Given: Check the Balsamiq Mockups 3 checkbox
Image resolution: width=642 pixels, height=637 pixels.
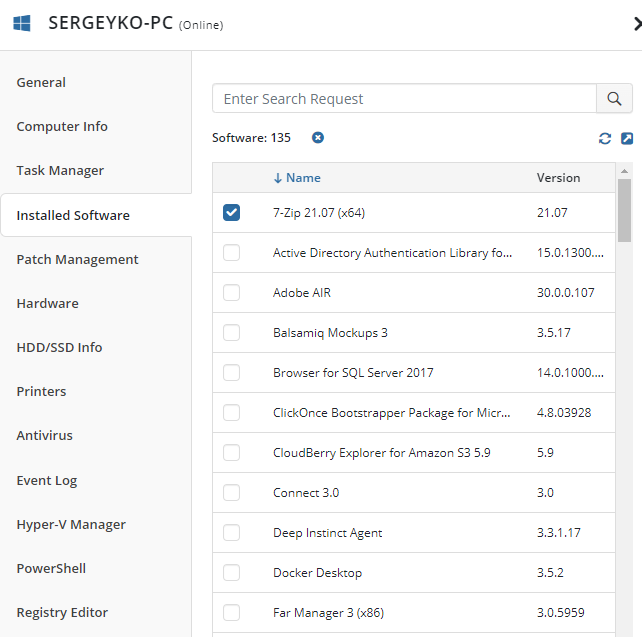Looking at the screenshot, I should pos(231,332).
